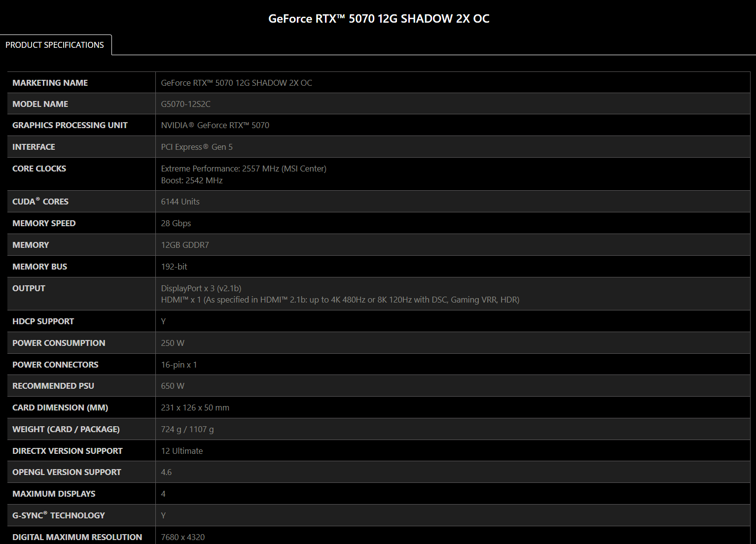
Task: Click the value 7680 x 4320
Action: tap(183, 537)
